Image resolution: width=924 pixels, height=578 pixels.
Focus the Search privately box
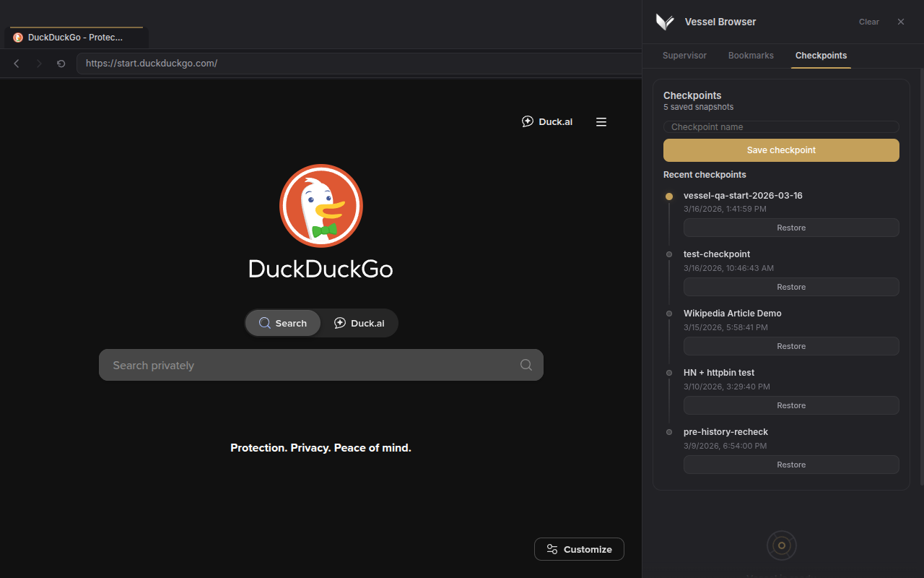click(x=321, y=365)
